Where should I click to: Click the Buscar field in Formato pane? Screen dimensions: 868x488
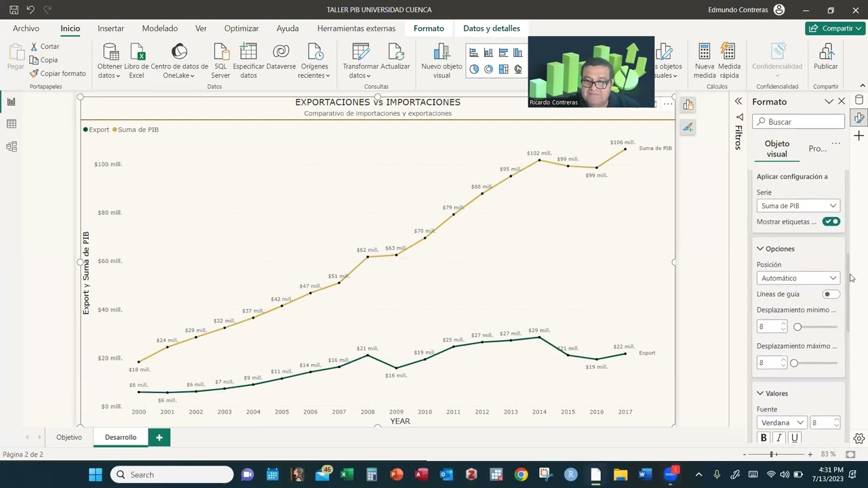point(798,122)
